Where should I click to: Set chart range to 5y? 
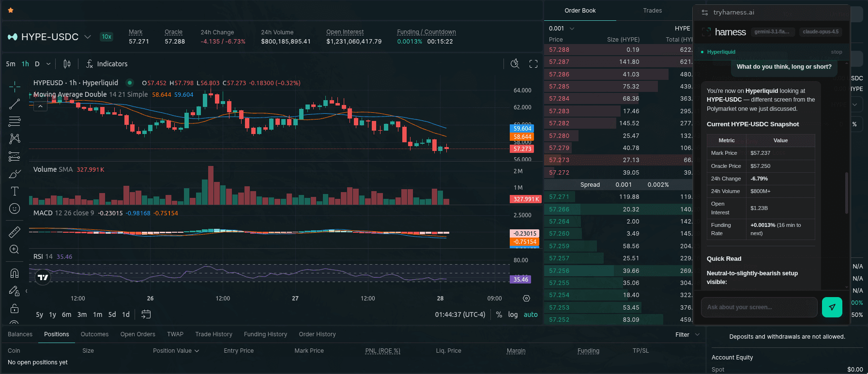click(x=40, y=314)
